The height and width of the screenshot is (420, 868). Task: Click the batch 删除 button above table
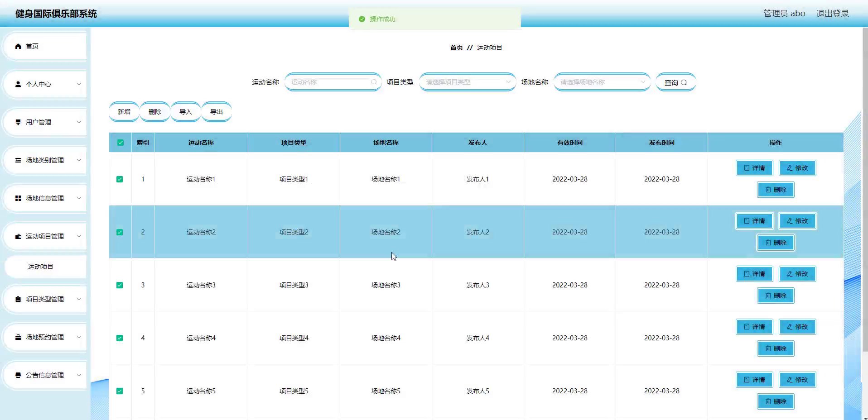(x=155, y=112)
